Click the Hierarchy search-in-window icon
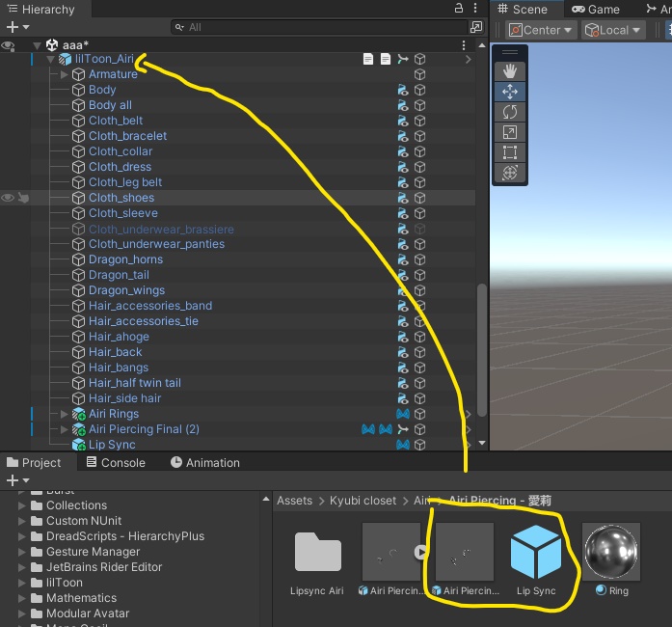Viewport: 672px width, 627px height. point(475,27)
